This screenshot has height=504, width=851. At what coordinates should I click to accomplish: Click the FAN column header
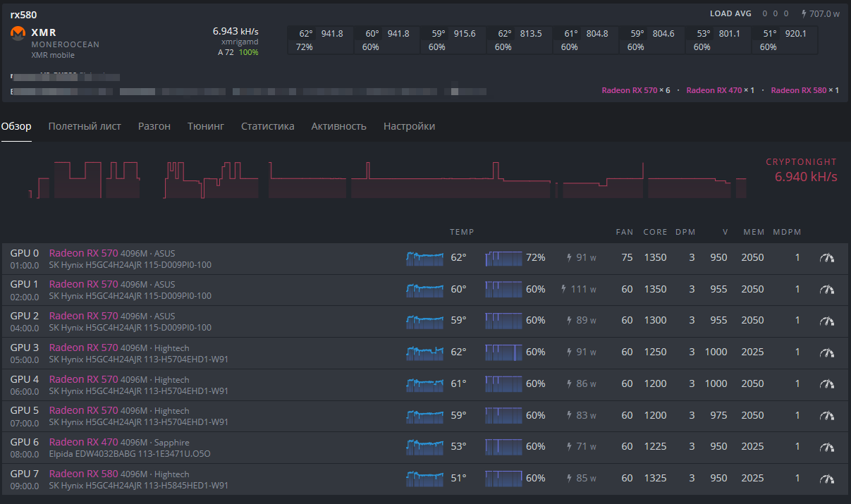tap(625, 232)
